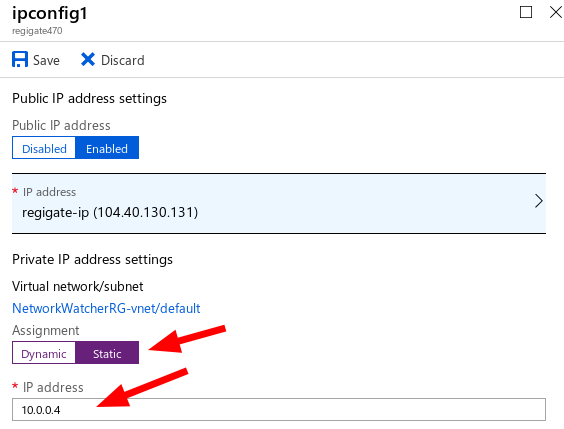This screenshot has height=429, width=564.
Task: Set Public IP address to Enabled
Action: (x=107, y=148)
